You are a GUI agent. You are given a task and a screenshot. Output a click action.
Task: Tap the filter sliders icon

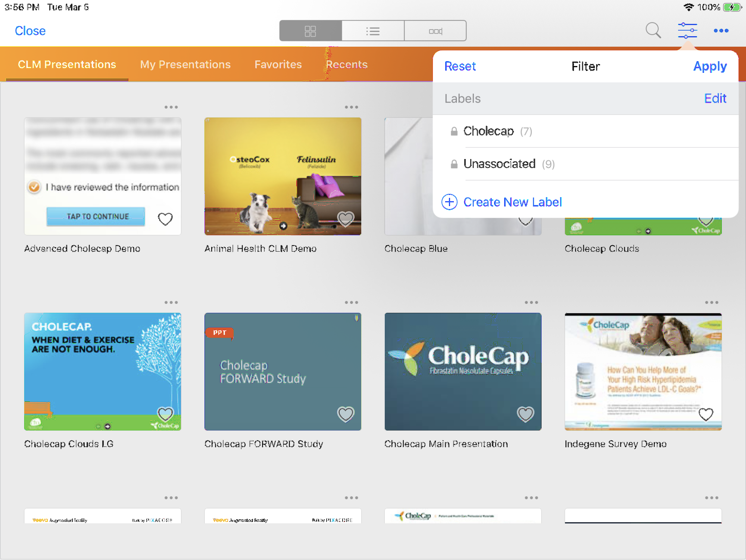click(687, 30)
